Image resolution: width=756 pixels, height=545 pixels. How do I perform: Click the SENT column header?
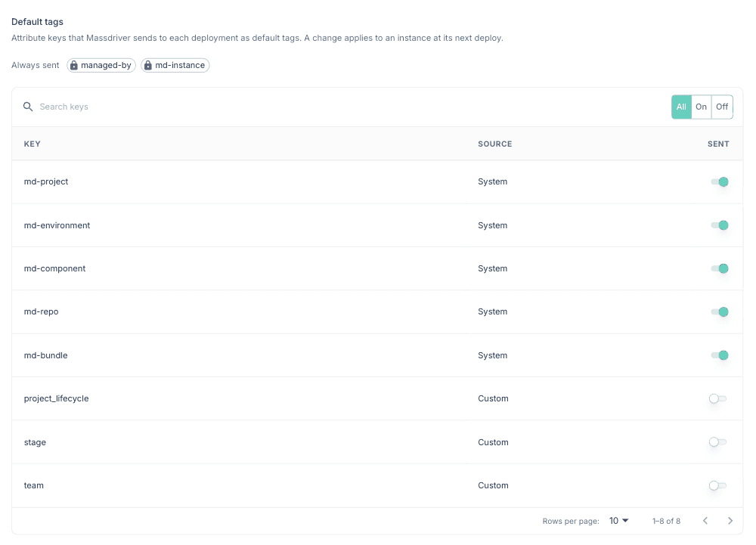click(x=718, y=144)
